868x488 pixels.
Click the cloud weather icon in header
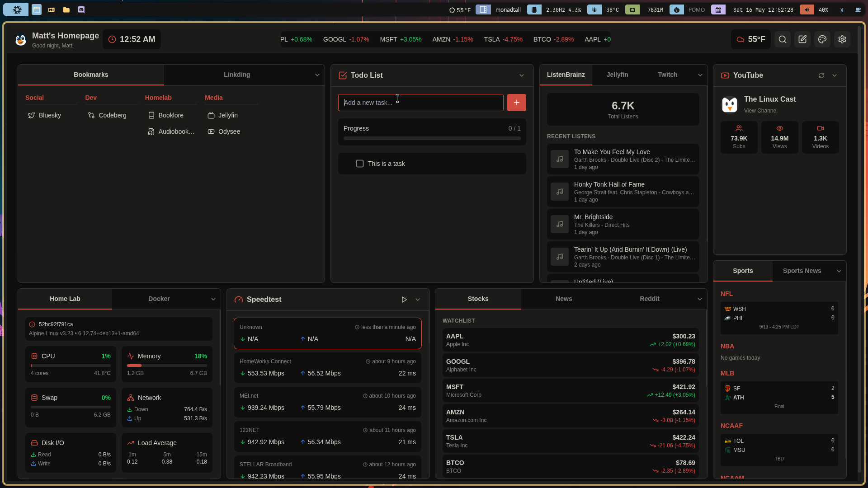click(x=741, y=39)
